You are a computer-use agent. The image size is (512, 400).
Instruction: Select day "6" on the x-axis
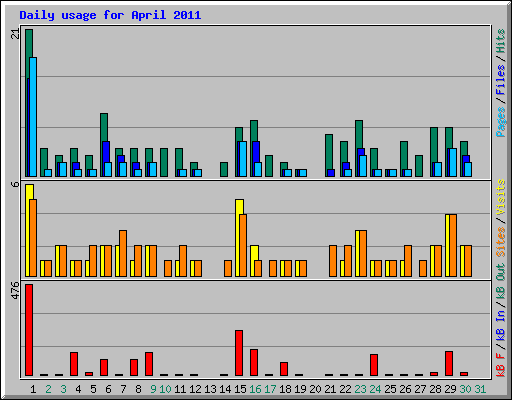pos(108,389)
